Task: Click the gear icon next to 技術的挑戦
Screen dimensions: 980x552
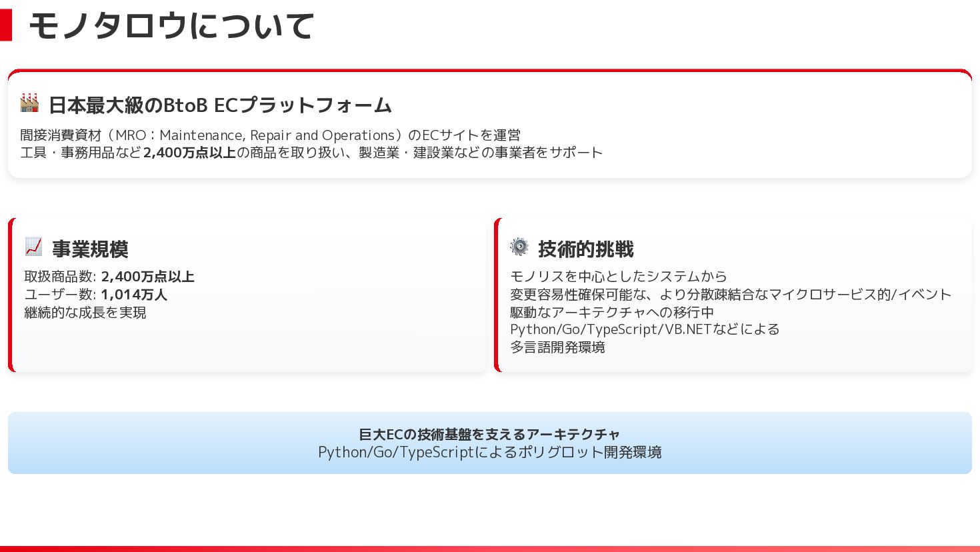Action: tap(519, 247)
